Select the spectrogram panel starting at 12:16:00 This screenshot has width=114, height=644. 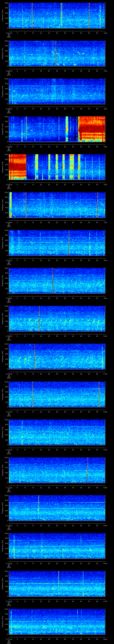click(x=57, y=584)
